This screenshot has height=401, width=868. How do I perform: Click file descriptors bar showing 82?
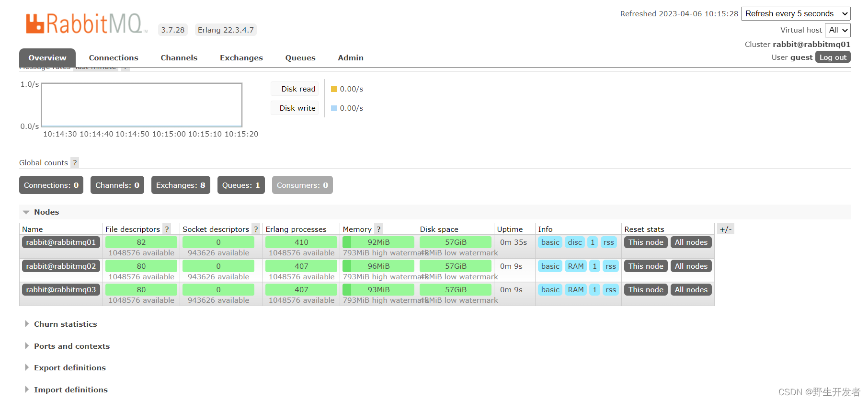click(141, 242)
